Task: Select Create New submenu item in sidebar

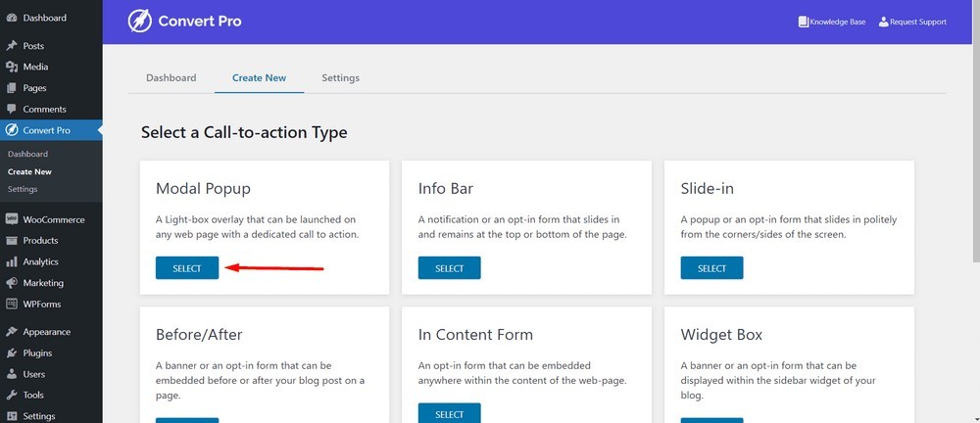Action: tap(29, 171)
